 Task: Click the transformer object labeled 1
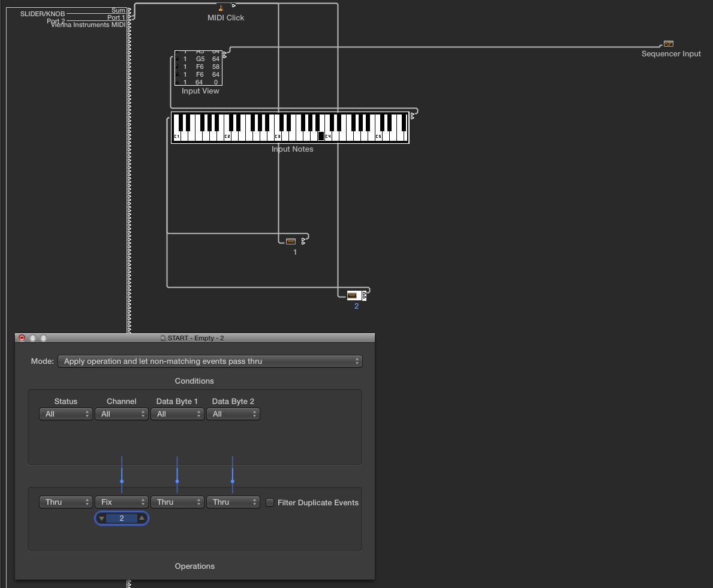click(291, 242)
